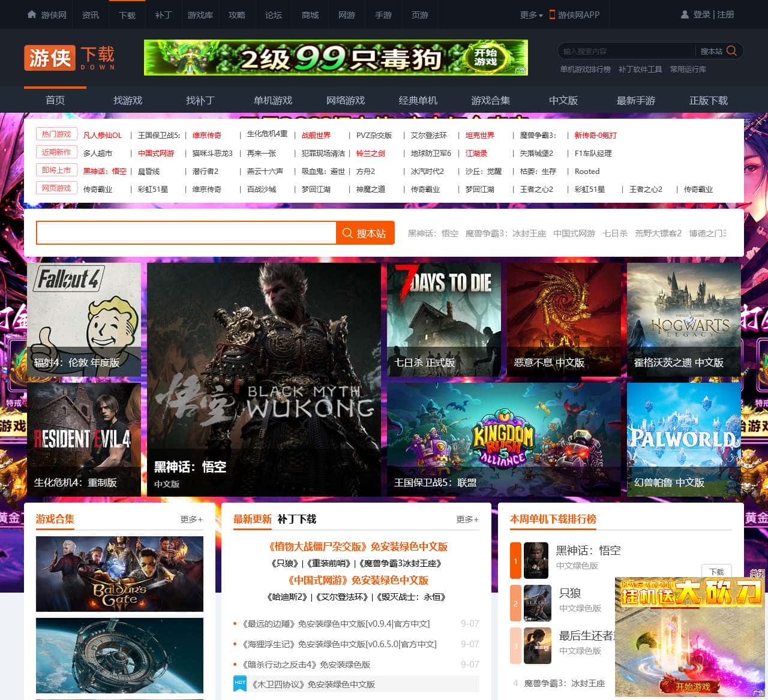The image size is (768, 700).
Task: Open 《中国式网游》免安装绿色中文版 headline
Action: tap(358, 580)
